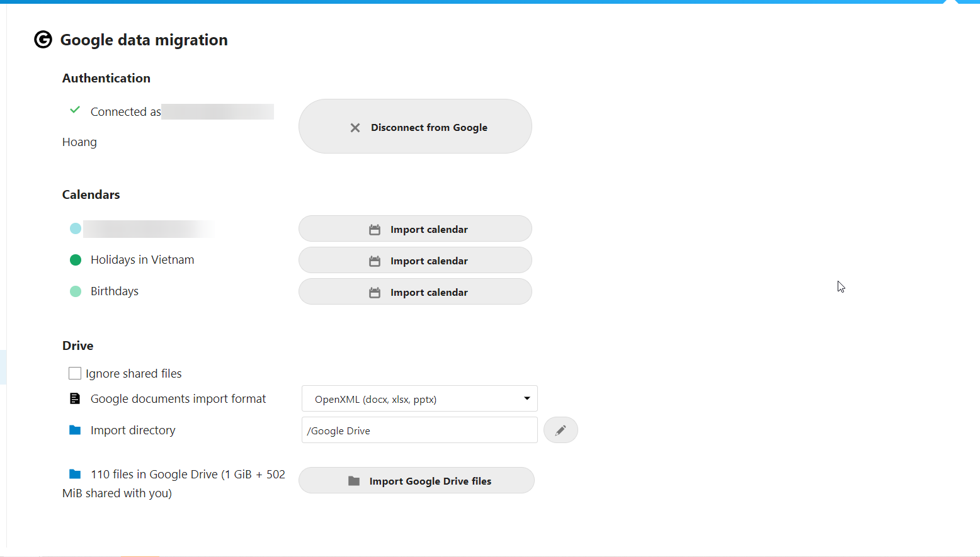Viewport: 980px width, 557px height.
Task: Click the Birthdays mint color dot
Action: point(76,291)
